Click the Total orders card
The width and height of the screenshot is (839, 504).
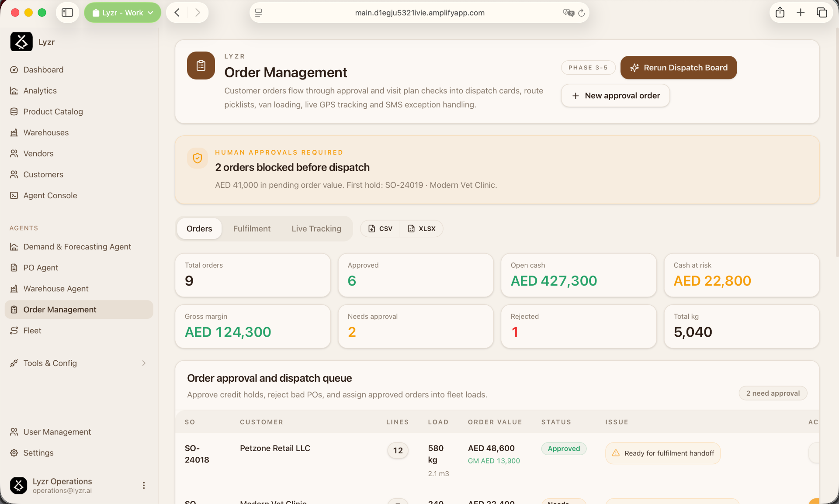[x=253, y=275]
